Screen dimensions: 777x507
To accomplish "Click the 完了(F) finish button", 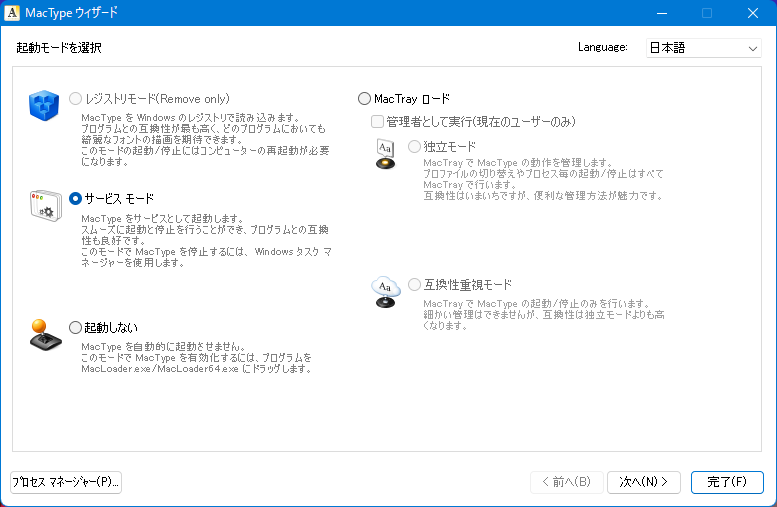I will (727, 482).
